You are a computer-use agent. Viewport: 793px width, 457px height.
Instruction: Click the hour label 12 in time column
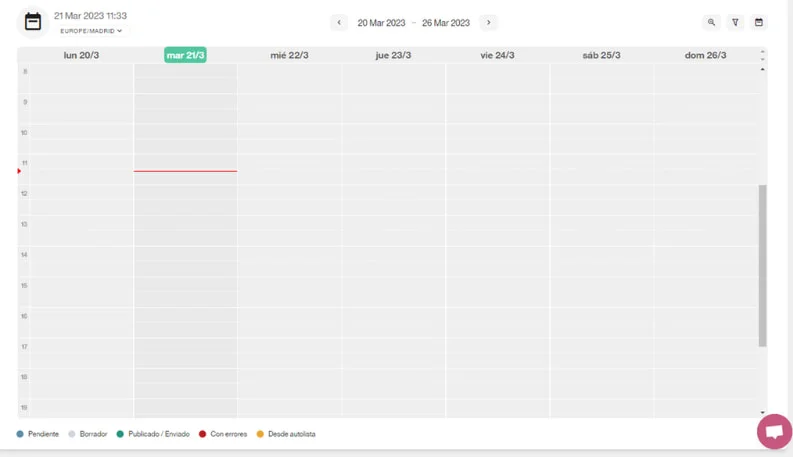[24, 194]
